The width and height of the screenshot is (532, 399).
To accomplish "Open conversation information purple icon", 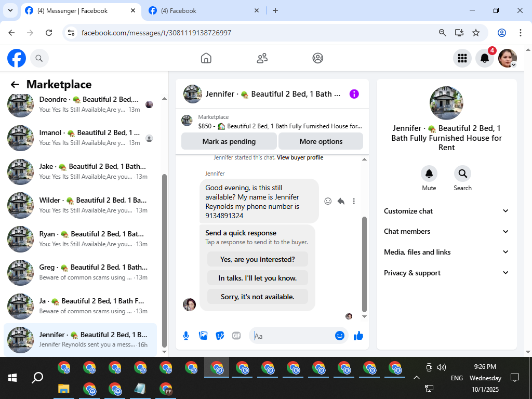I will pyautogui.click(x=354, y=94).
